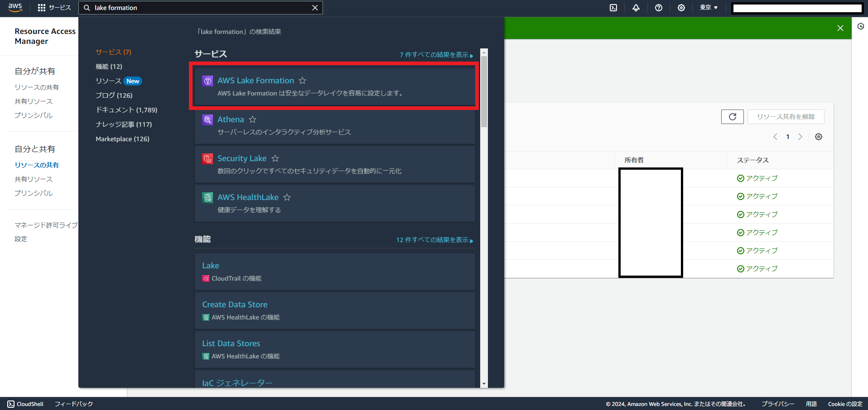Click the lake formation search field

pyautogui.click(x=201, y=8)
